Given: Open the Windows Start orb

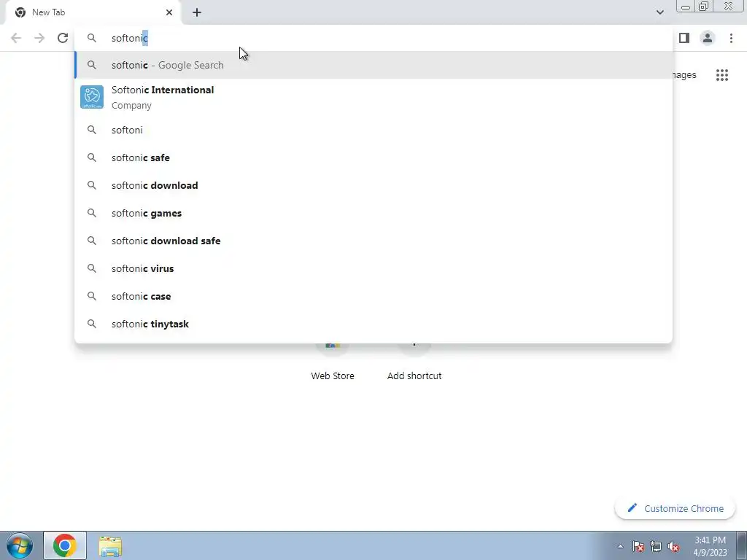Looking at the screenshot, I should 20,545.
